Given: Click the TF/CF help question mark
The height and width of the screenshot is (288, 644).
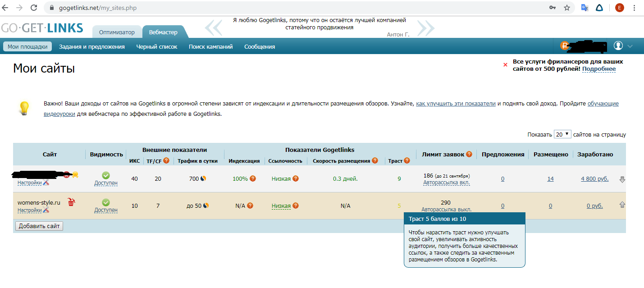Looking at the screenshot, I should click(x=166, y=160).
